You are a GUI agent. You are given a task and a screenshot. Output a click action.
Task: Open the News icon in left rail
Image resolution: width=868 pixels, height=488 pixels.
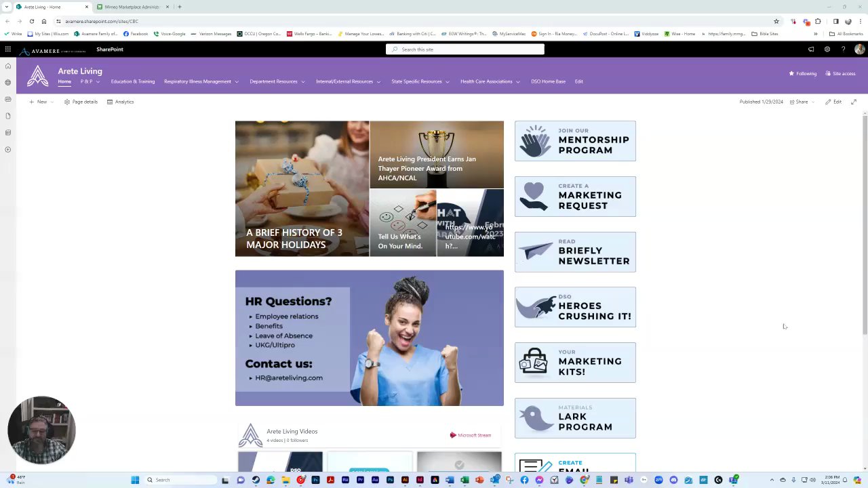[x=7, y=100]
